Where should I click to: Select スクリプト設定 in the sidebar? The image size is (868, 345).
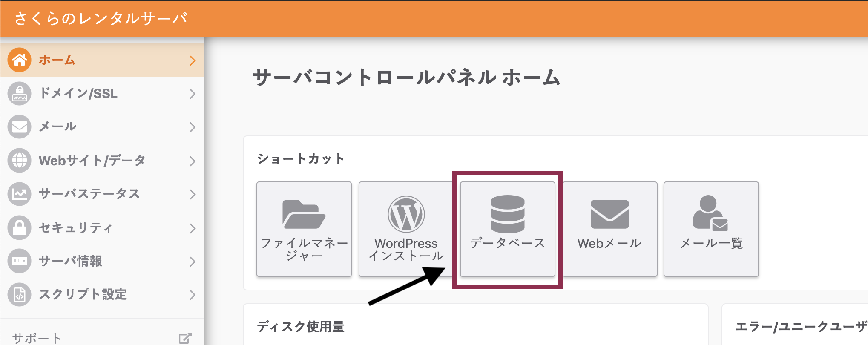click(102, 294)
